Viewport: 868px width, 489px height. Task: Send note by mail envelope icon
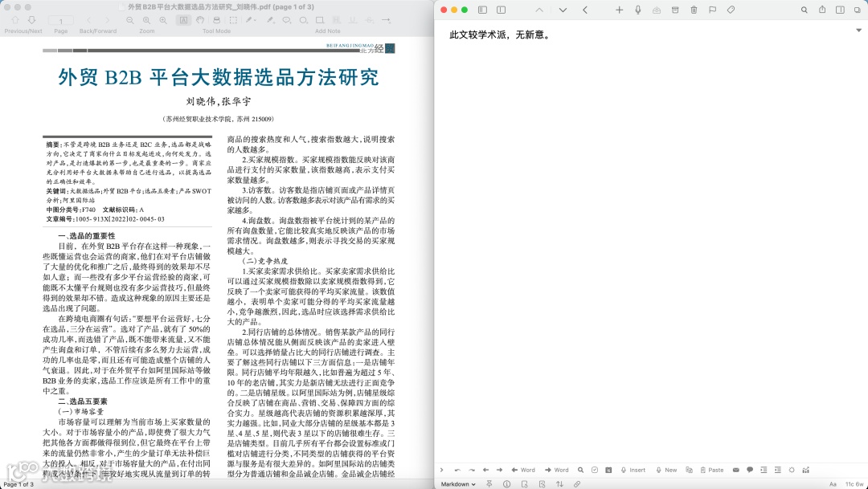[x=735, y=471]
